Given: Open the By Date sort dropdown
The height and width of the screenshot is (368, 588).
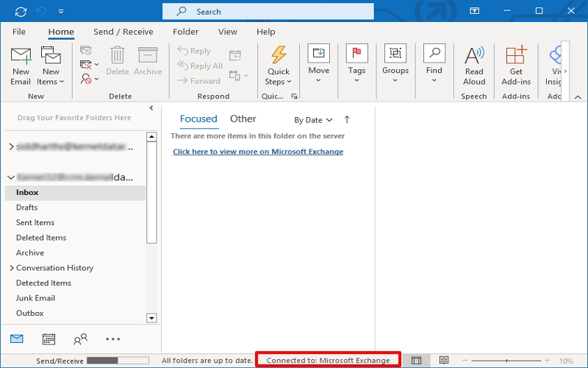Looking at the screenshot, I should click(x=313, y=120).
